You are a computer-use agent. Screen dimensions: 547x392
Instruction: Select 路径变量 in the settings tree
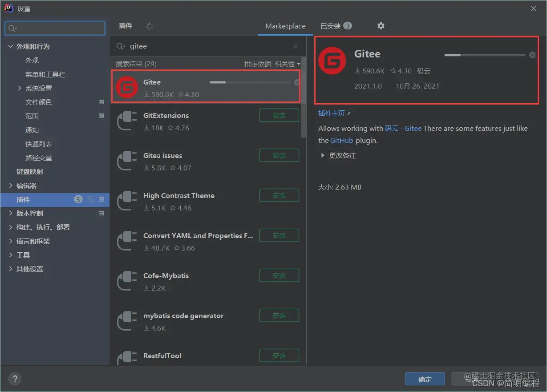click(x=39, y=158)
